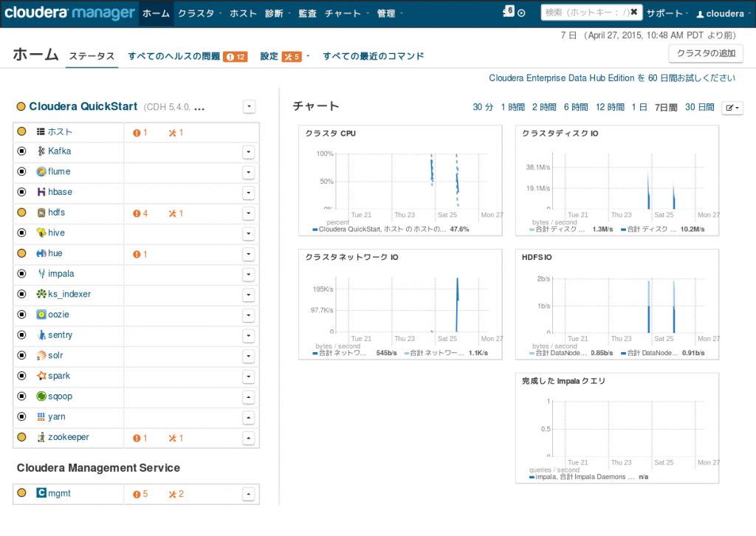Click the hosts list icon

tap(41, 131)
